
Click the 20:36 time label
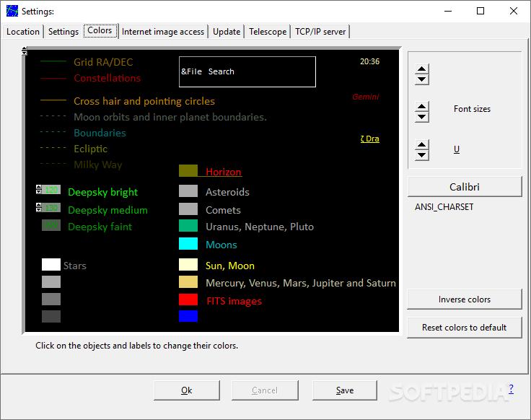pyautogui.click(x=370, y=61)
